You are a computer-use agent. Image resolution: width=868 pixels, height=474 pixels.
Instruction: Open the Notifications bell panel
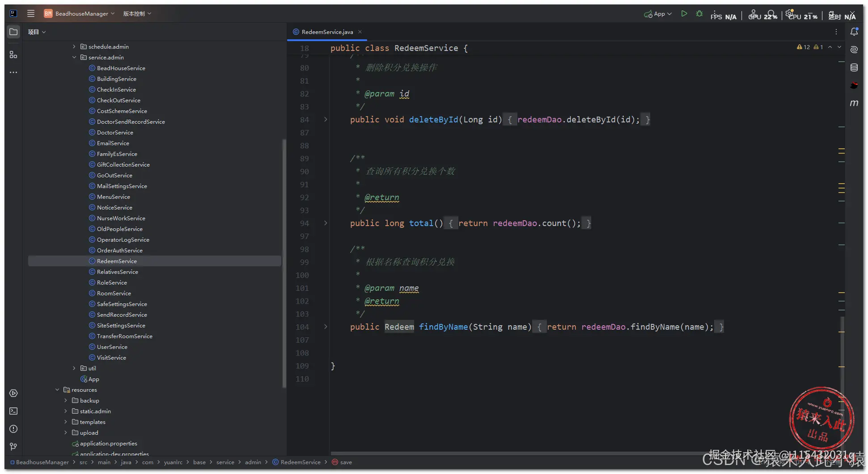(x=854, y=32)
